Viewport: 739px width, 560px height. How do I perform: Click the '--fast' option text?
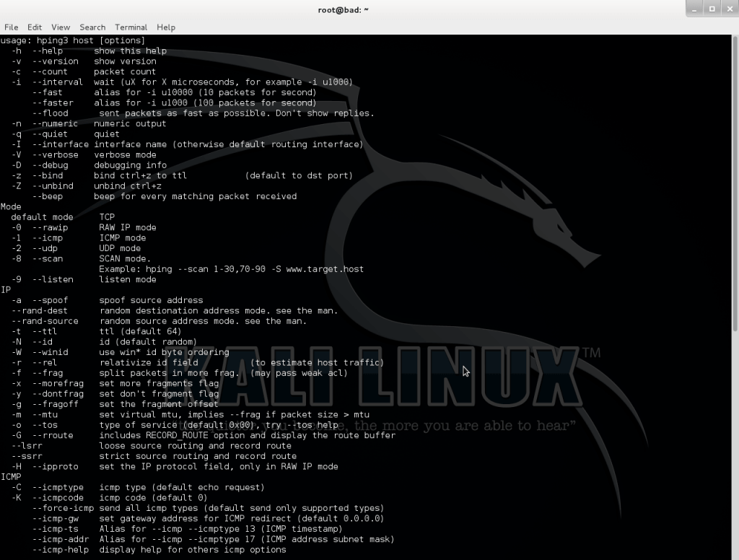coord(47,92)
